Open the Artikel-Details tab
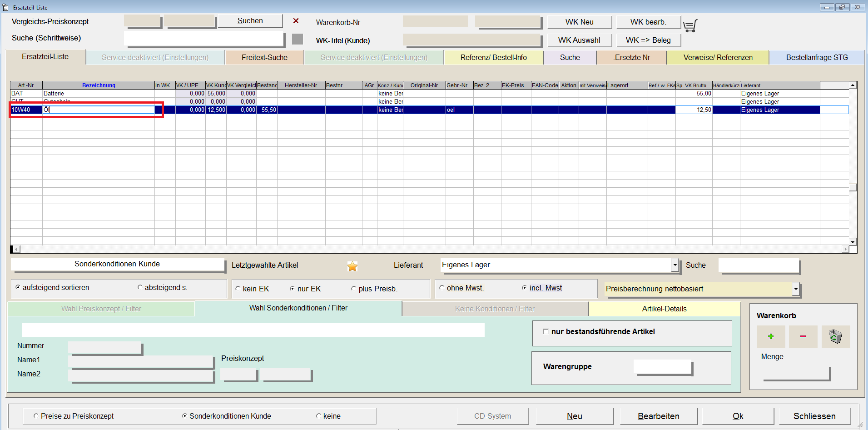The image size is (868, 430). click(x=665, y=309)
